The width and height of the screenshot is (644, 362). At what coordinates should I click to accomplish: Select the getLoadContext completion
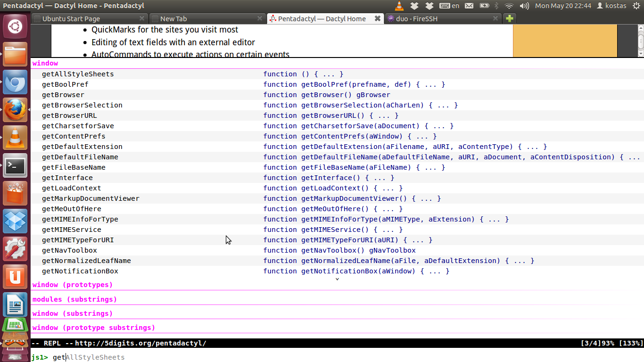click(x=337, y=188)
